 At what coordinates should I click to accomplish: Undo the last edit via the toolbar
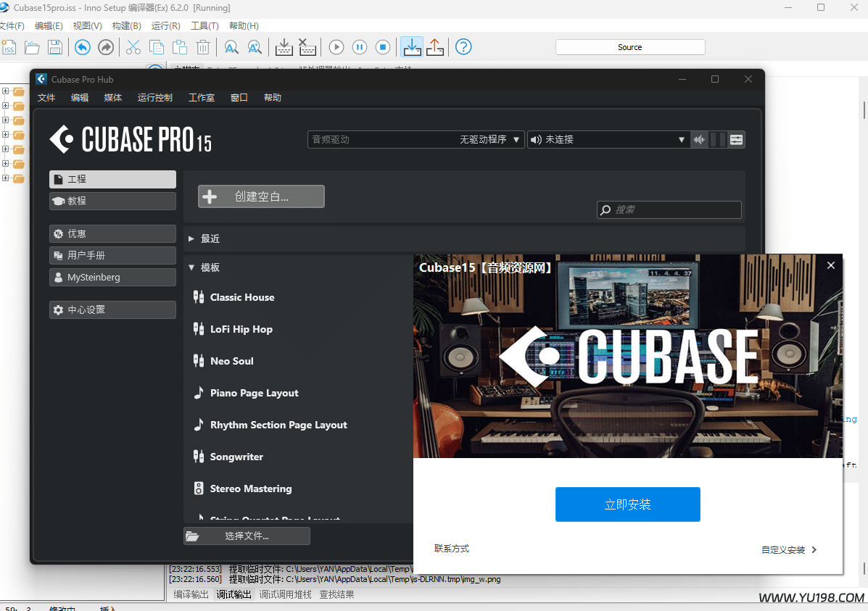point(82,46)
